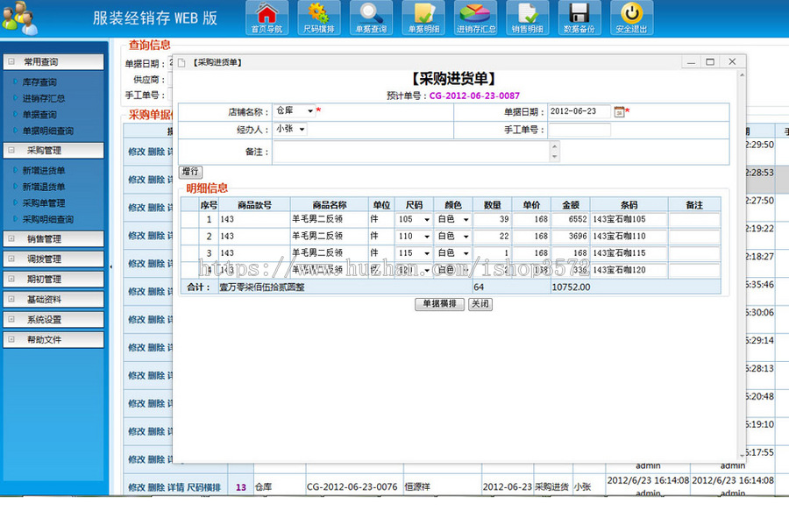Click the 增行 button to add a row
Screen dimensions: 789x532
click(190, 171)
